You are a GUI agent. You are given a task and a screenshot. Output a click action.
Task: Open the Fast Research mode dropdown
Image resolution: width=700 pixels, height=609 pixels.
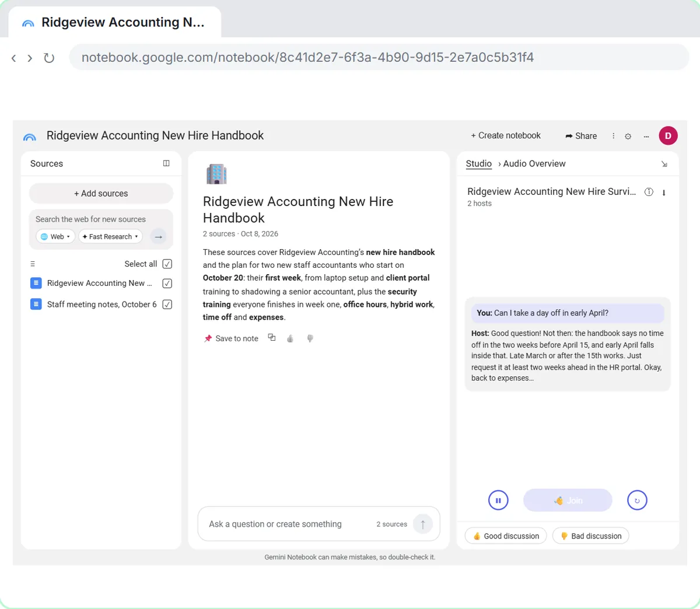(x=111, y=236)
